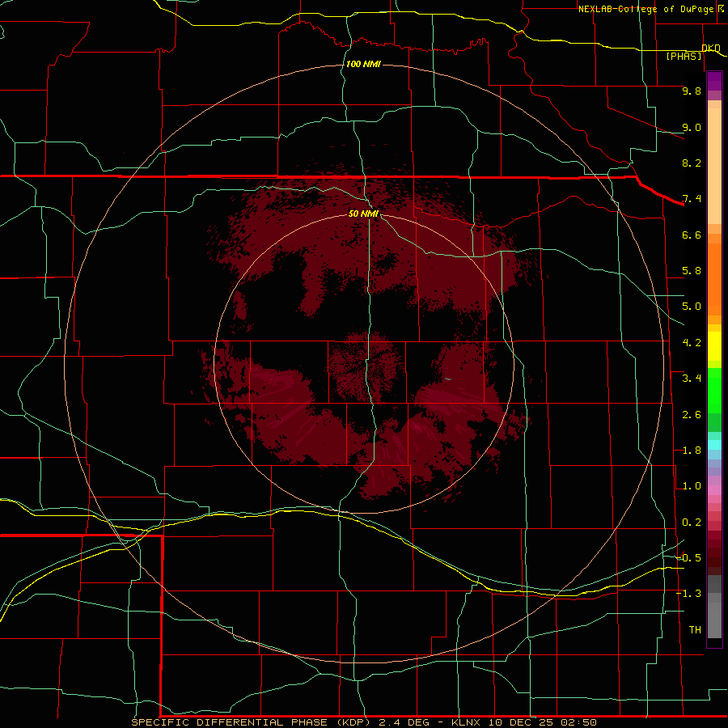This screenshot has width=728, height=728.
Task: Click the 4.2 value on the color scale
Action: 692,343
